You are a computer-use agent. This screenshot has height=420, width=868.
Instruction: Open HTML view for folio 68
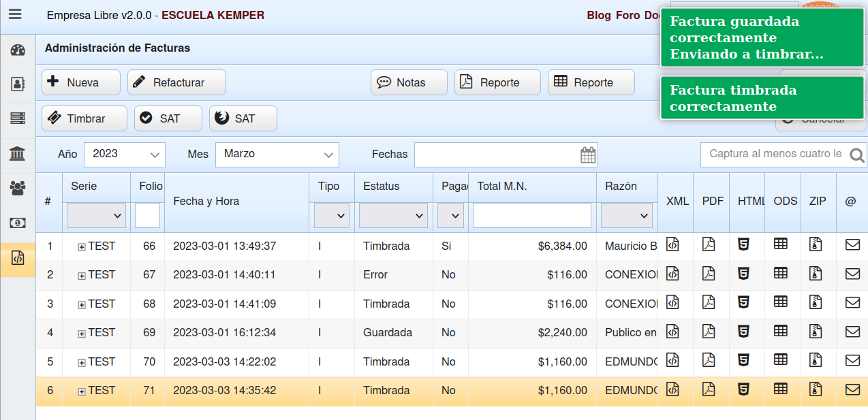tap(744, 302)
